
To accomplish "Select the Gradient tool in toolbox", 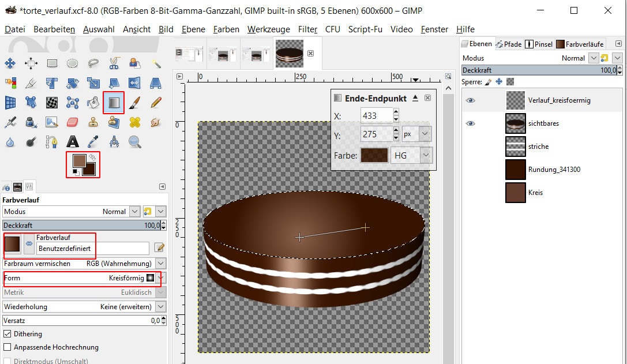I will click(113, 103).
